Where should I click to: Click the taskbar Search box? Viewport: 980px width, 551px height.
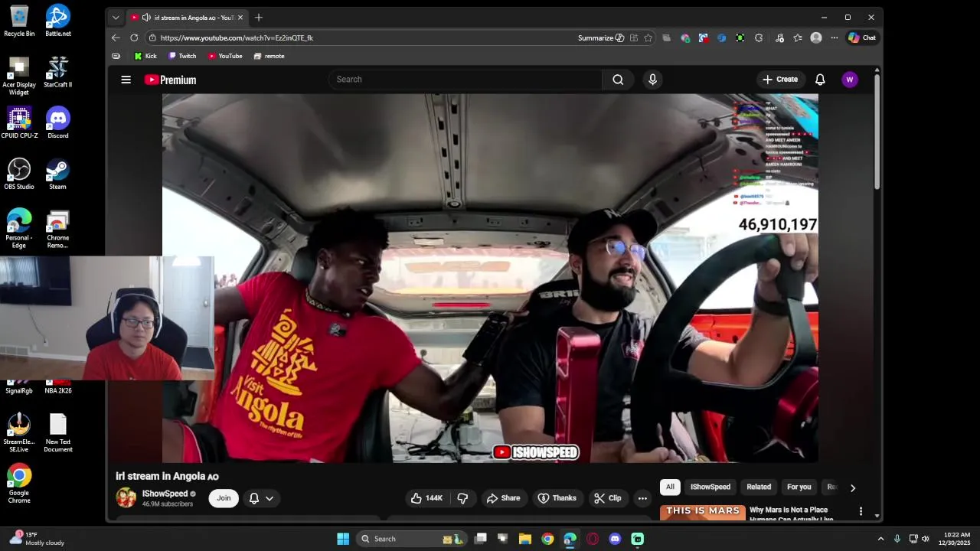[412, 539]
